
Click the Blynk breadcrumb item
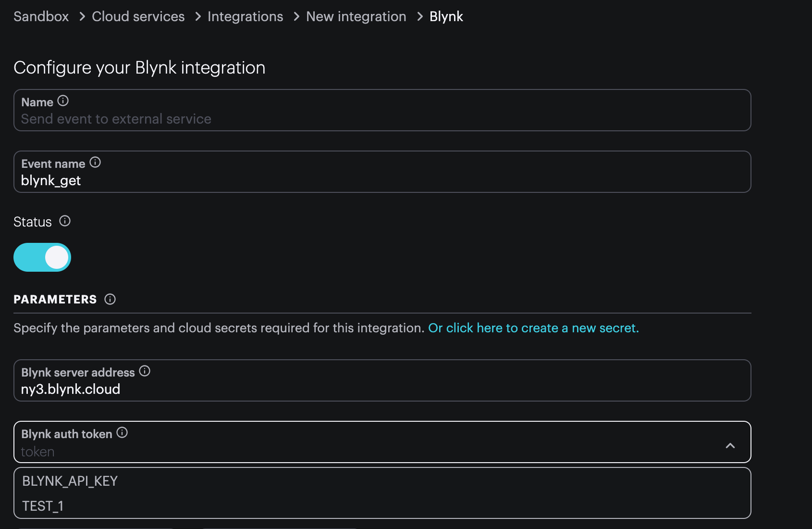tap(446, 16)
